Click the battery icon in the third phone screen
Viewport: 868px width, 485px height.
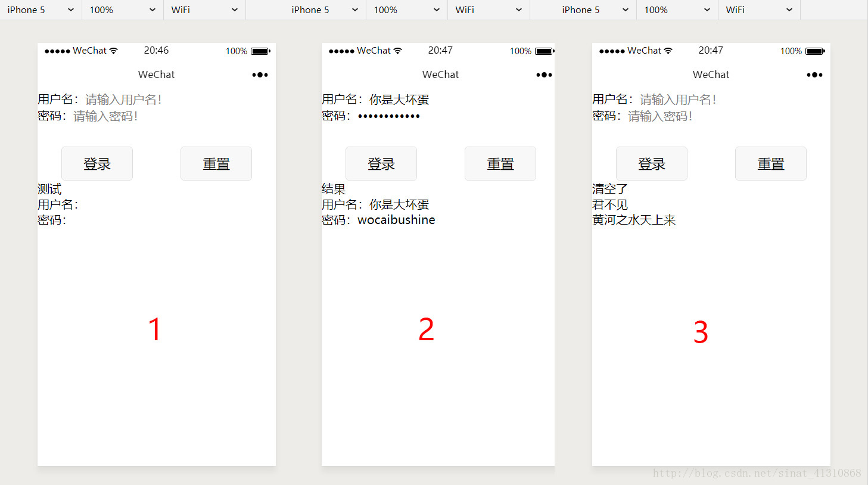pos(815,51)
